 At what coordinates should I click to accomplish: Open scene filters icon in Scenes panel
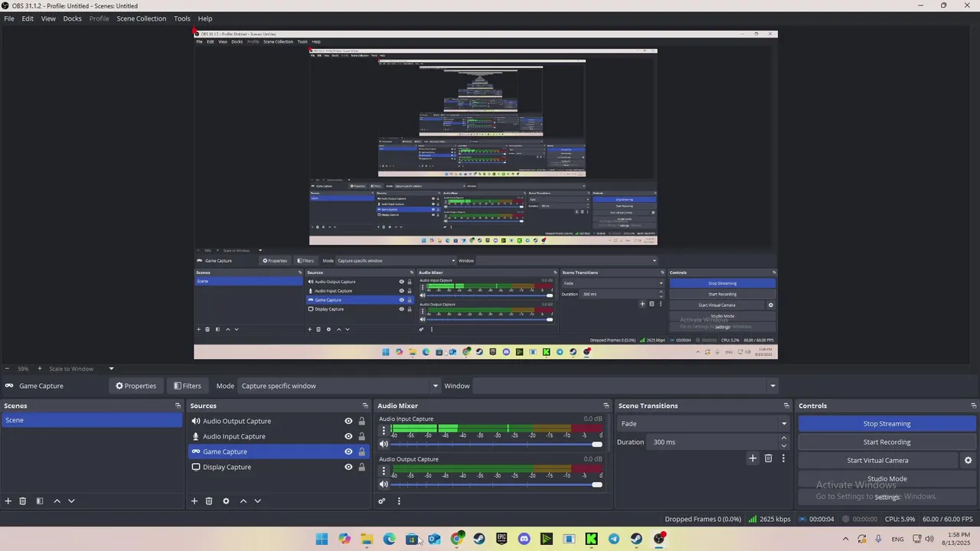(x=40, y=501)
